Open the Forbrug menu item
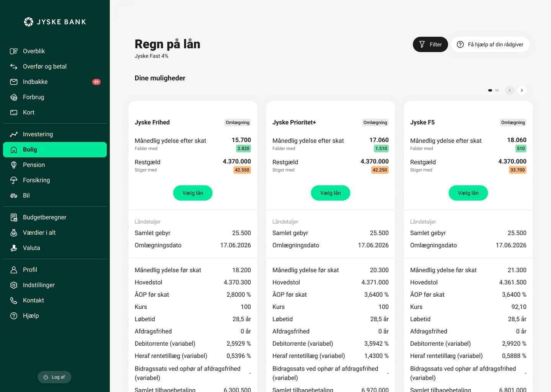This screenshot has height=392, width=551. coord(55,97)
